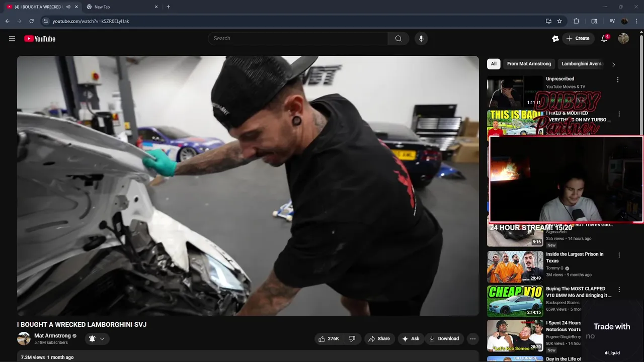The image size is (644, 362).
Task: Open the Texas prison video thumbnail
Action: pos(515,267)
